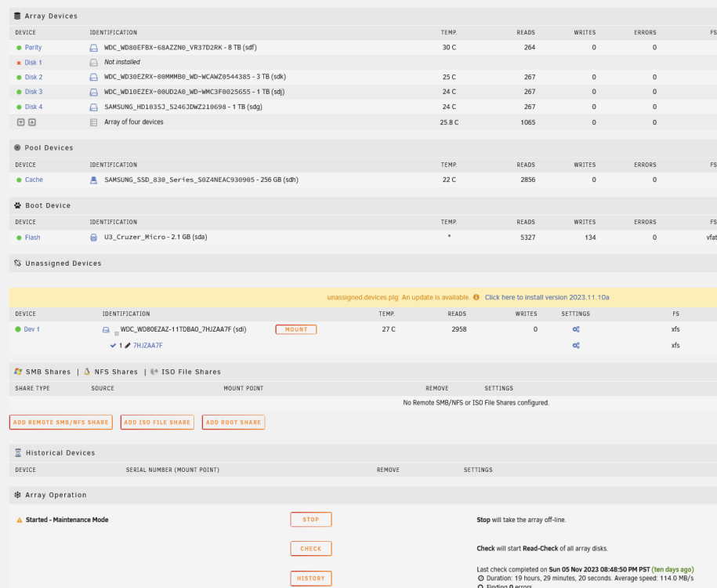The height and width of the screenshot is (588, 717).
Task: Click the Array Devices stack header icon
Action: pos(17,16)
